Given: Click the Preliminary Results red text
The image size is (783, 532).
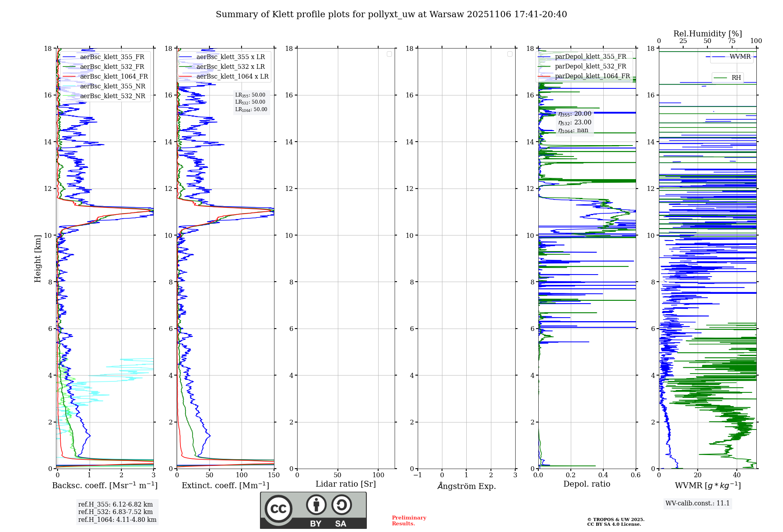Looking at the screenshot, I should pos(409,520).
